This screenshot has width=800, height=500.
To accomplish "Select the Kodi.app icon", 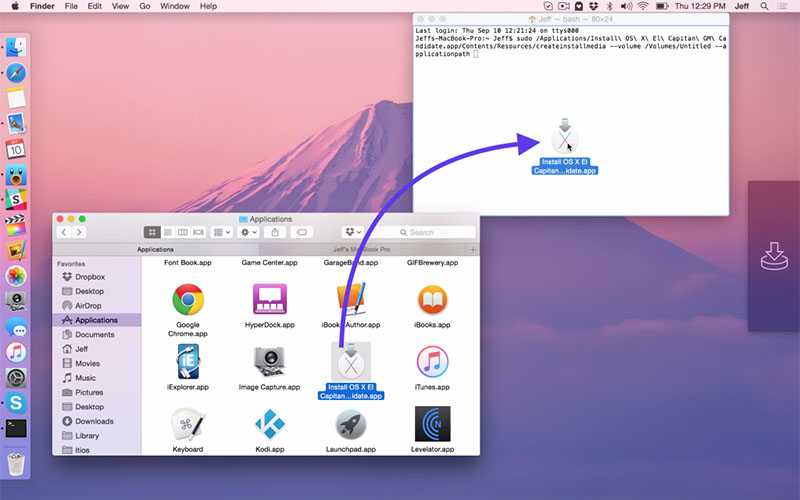I will [x=269, y=423].
